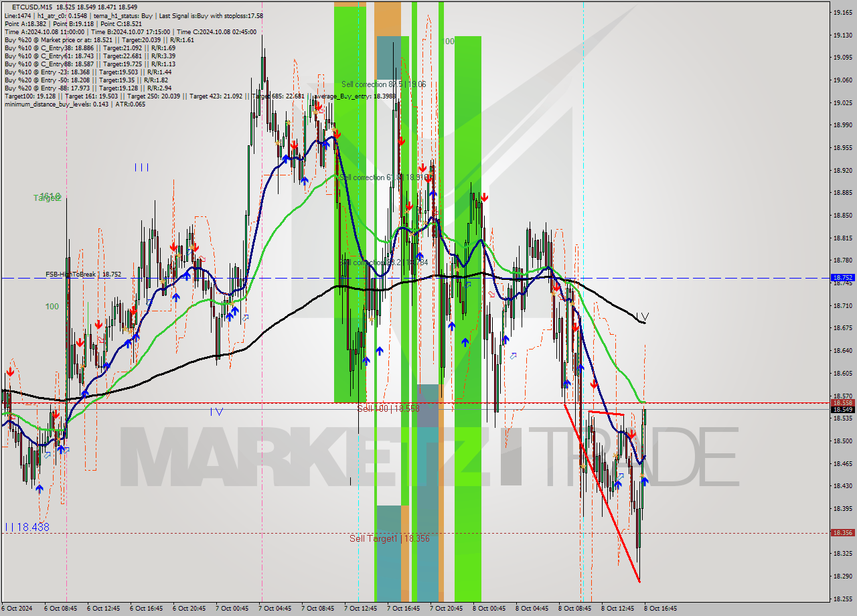Click the '7 Oct 00:45' time label
The image size is (857, 616).
click(x=233, y=609)
